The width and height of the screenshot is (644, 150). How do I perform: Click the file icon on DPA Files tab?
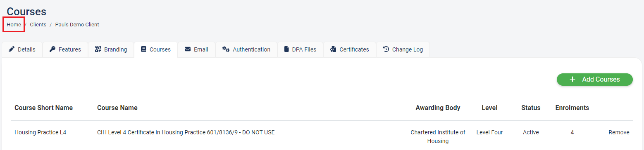click(x=286, y=49)
